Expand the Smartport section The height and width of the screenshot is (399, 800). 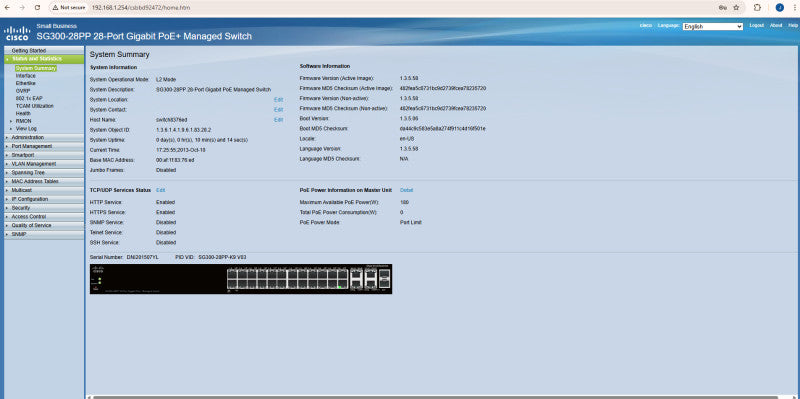coord(44,155)
